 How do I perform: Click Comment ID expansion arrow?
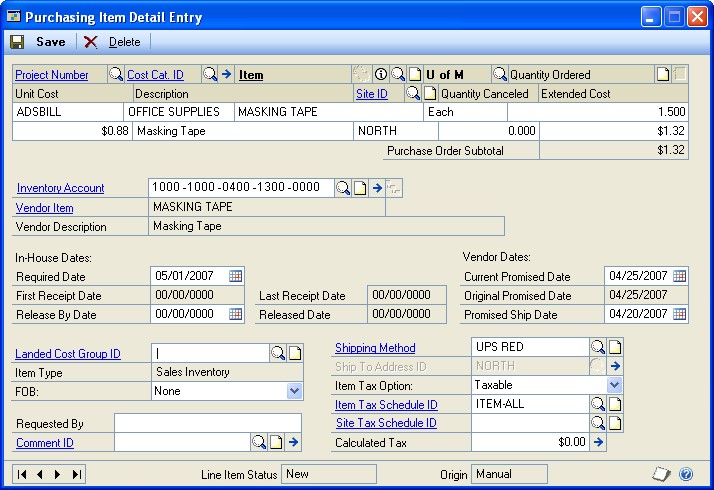click(x=293, y=442)
